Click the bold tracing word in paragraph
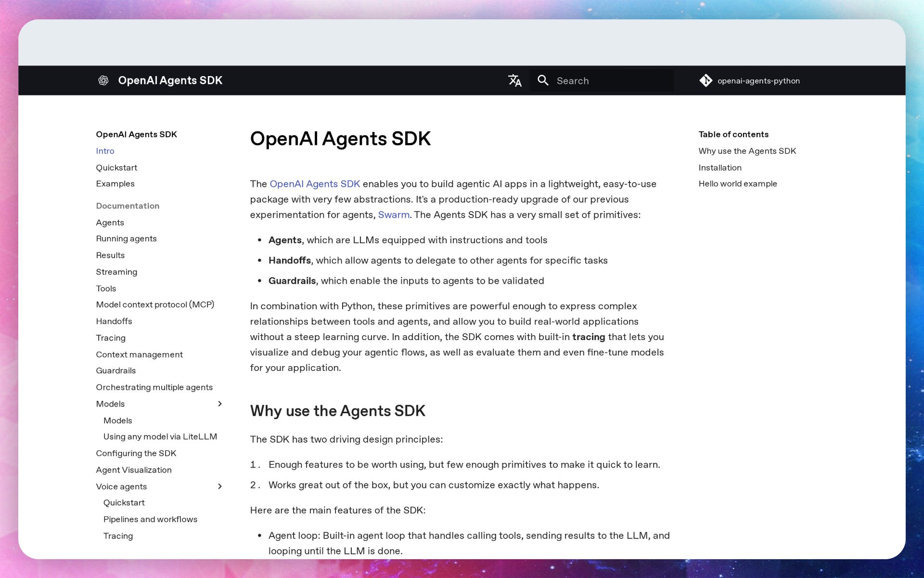The height and width of the screenshot is (578, 924). [x=589, y=337]
